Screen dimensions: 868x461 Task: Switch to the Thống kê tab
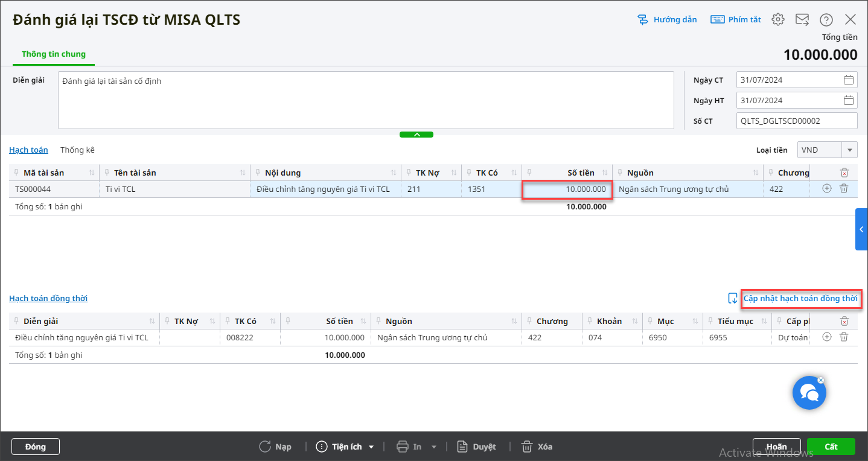77,150
